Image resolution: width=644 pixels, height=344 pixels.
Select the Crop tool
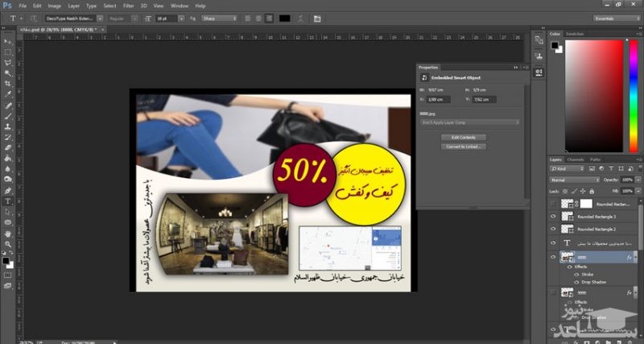(8, 83)
